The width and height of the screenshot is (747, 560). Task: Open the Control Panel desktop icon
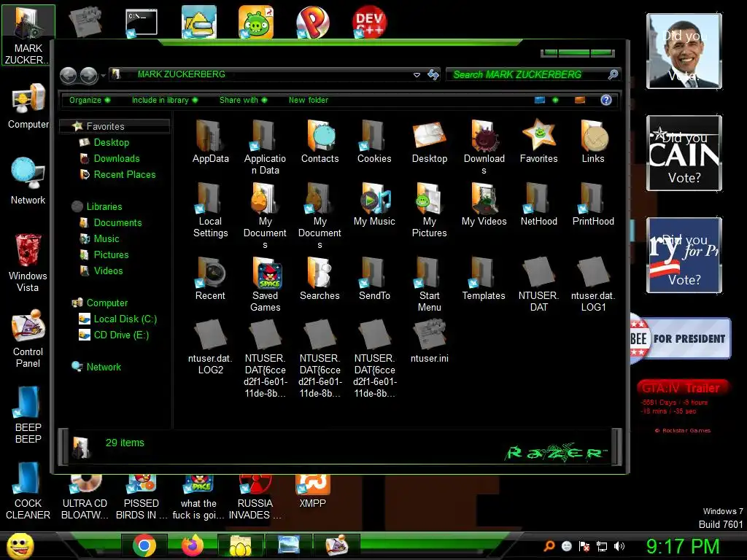[x=28, y=338]
